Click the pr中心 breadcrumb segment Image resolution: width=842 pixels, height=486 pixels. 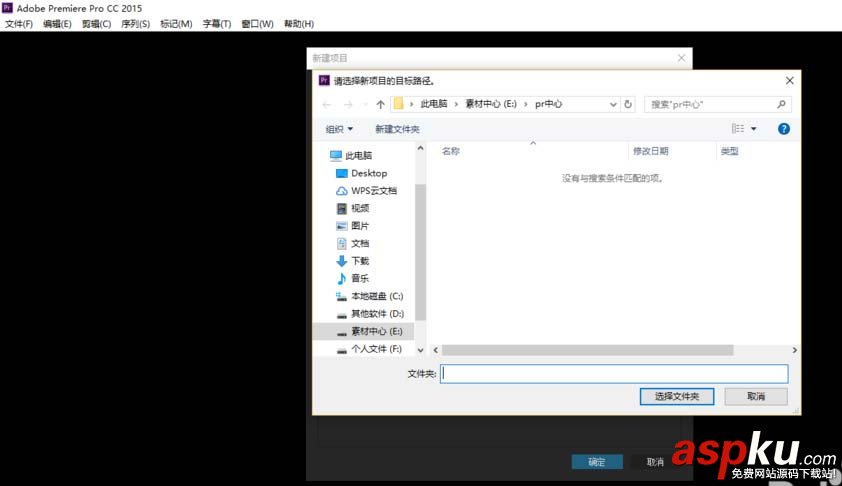tap(548, 104)
